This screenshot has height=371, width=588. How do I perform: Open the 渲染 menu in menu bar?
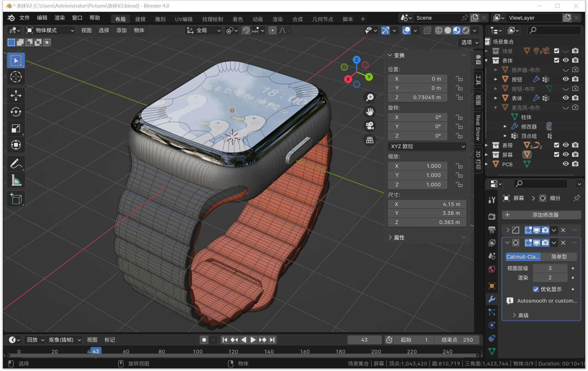click(59, 18)
